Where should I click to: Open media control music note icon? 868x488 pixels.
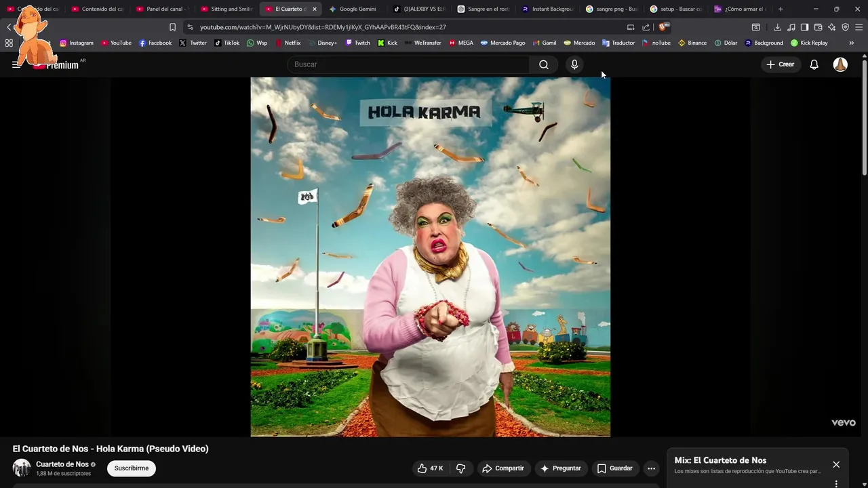(x=791, y=27)
